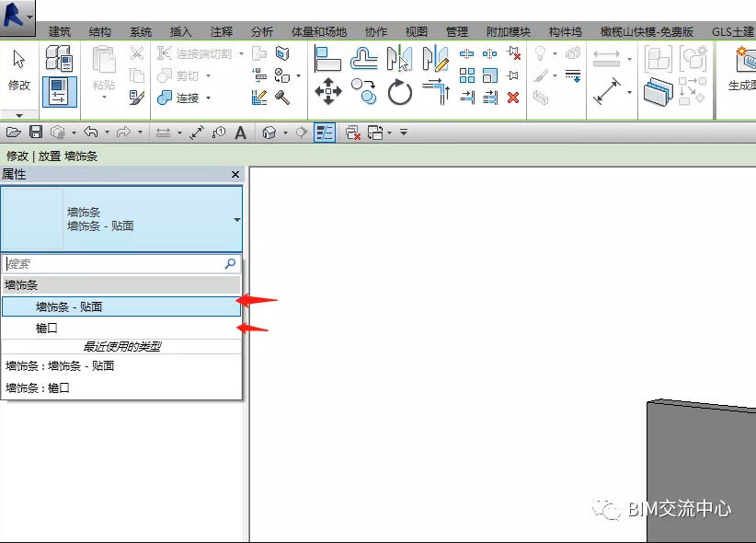The height and width of the screenshot is (543, 756).
Task: Click the Undo arrow
Action: point(91,132)
